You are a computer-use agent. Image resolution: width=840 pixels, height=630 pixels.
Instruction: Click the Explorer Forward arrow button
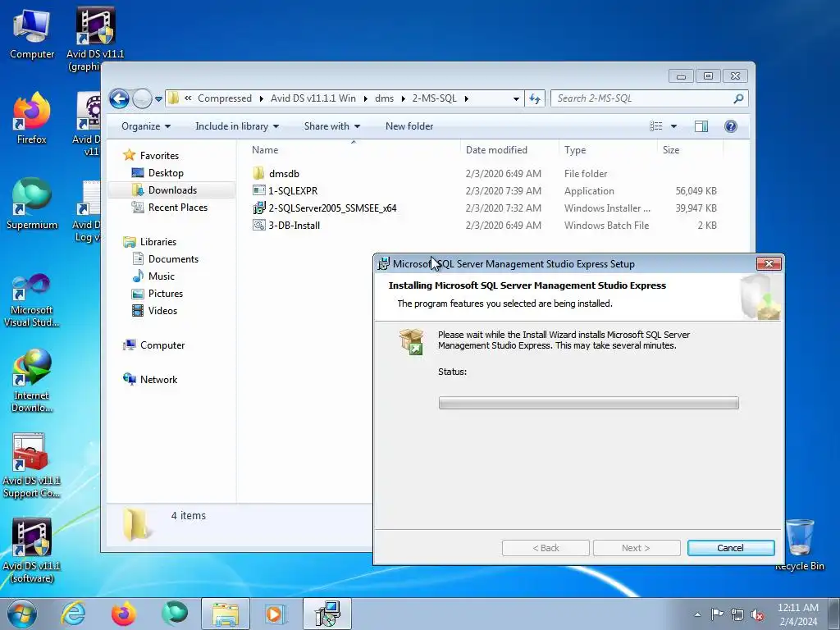pyautogui.click(x=142, y=98)
